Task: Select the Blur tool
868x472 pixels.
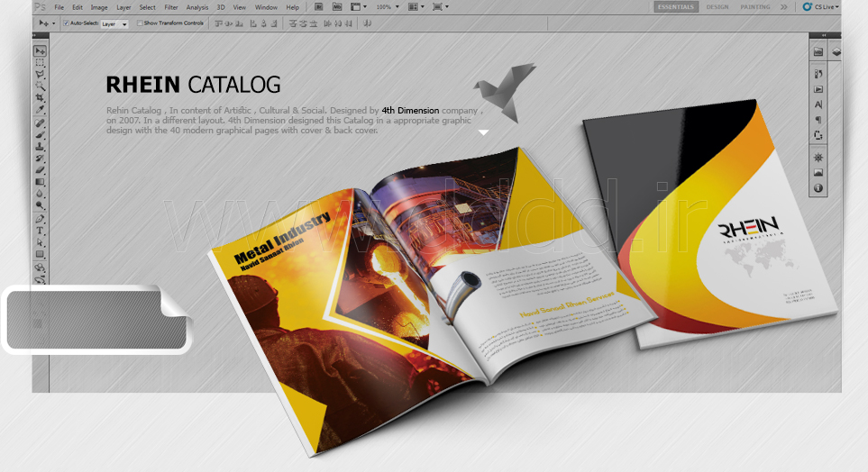Action: 40,194
